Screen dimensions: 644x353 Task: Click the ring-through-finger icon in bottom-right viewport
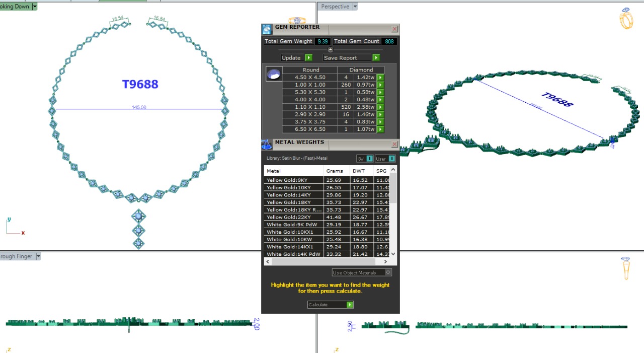(625, 268)
